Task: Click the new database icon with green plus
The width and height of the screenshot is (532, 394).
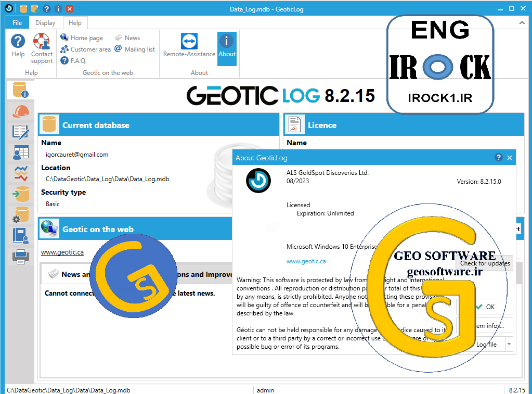Action: click(35, 9)
